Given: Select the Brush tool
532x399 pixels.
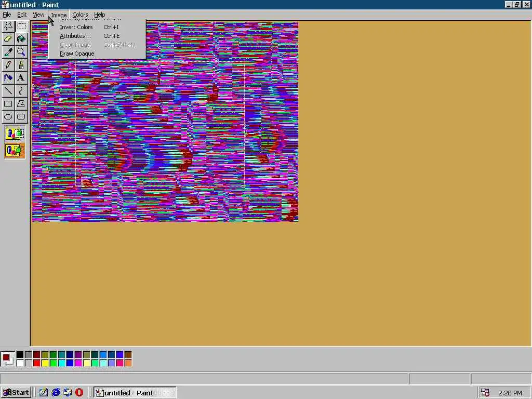Looking at the screenshot, I should [21, 65].
